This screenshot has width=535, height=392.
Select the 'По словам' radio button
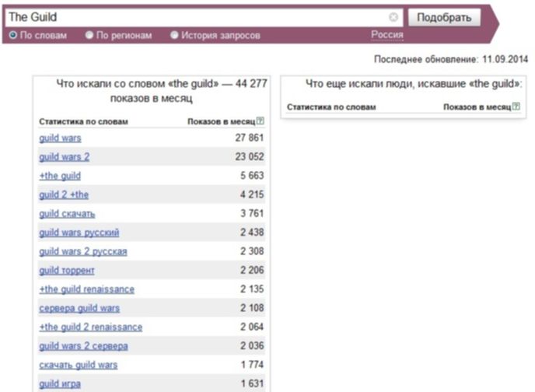13,35
